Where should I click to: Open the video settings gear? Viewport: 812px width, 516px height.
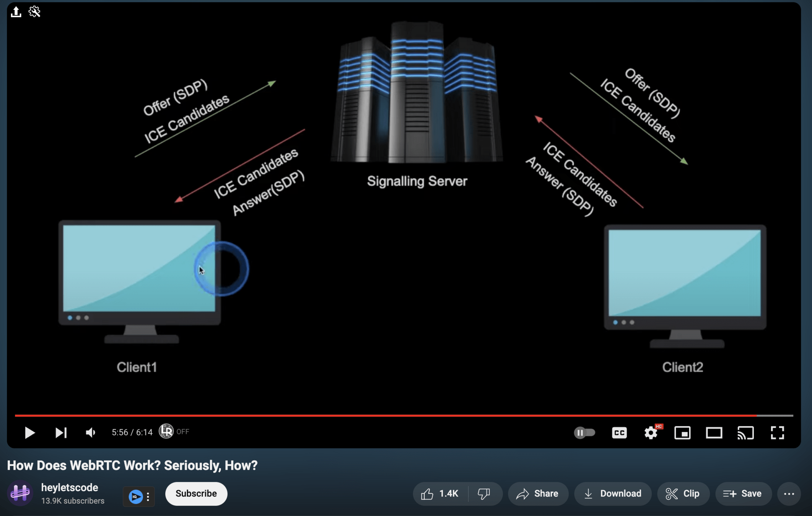[x=651, y=433]
